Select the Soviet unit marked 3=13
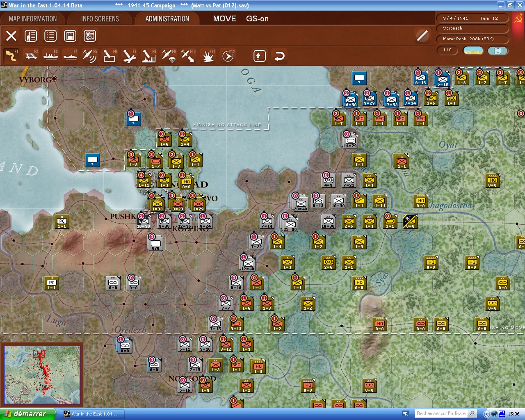Screen dimensions: 525x420 (x=236, y=323)
